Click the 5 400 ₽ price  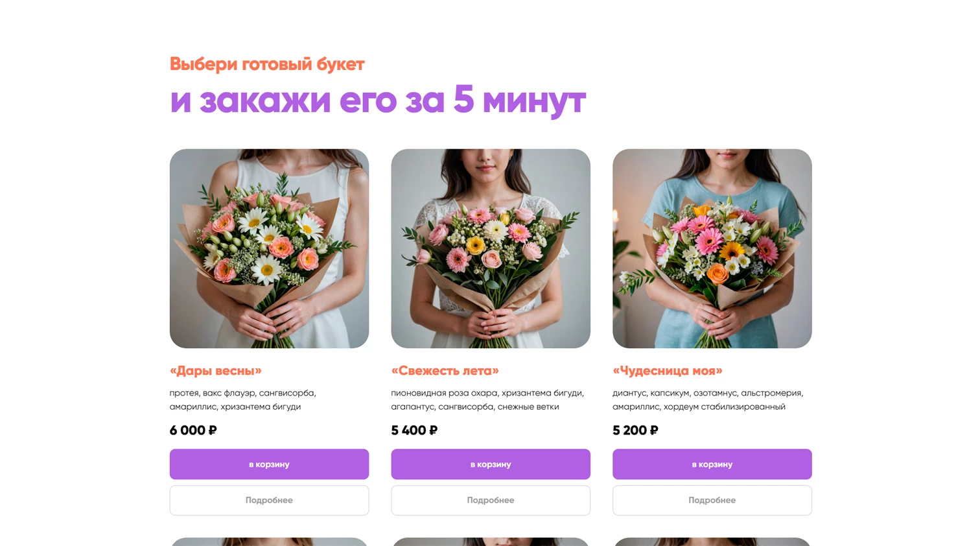coord(414,430)
